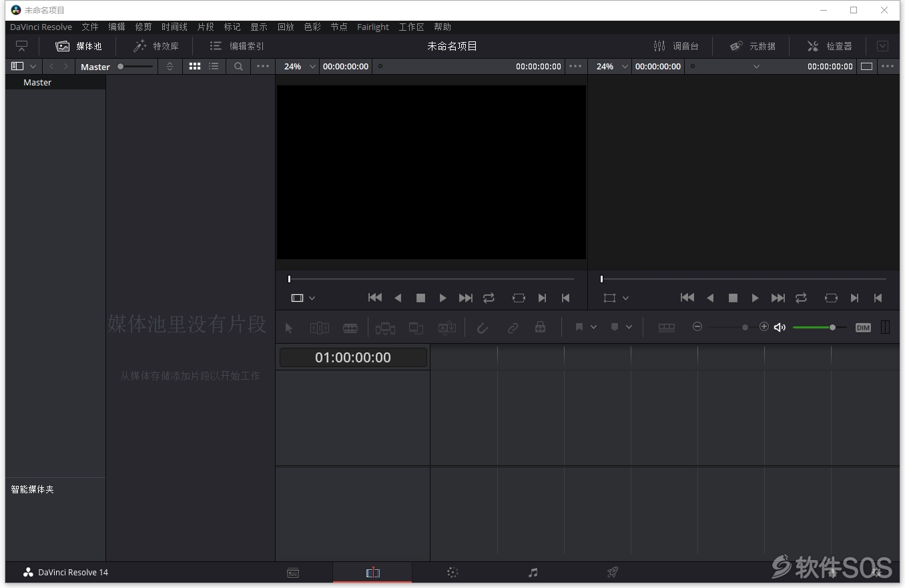Image resolution: width=905 pixels, height=588 pixels.
Task: Play timeline viewer in reverse
Action: point(710,298)
